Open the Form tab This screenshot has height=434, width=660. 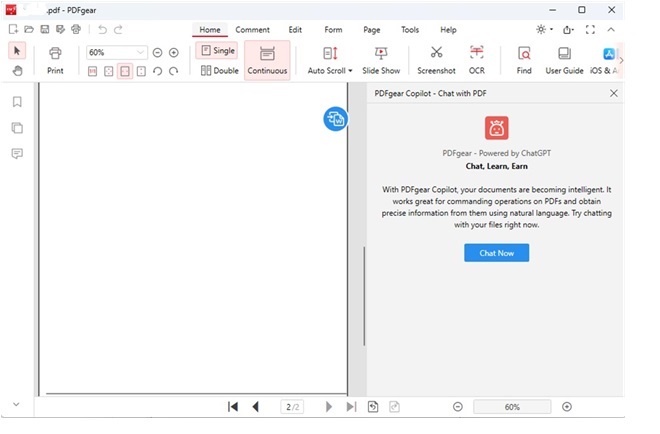[x=333, y=30]
